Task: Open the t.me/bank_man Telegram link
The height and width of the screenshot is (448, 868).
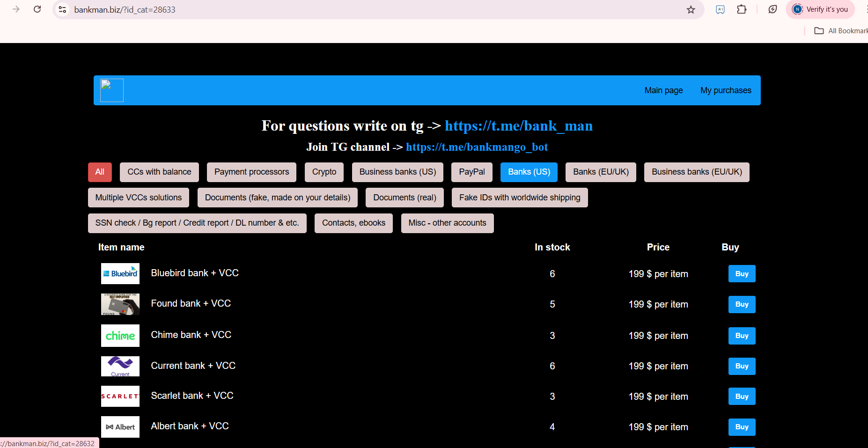Action: (519, 126)
